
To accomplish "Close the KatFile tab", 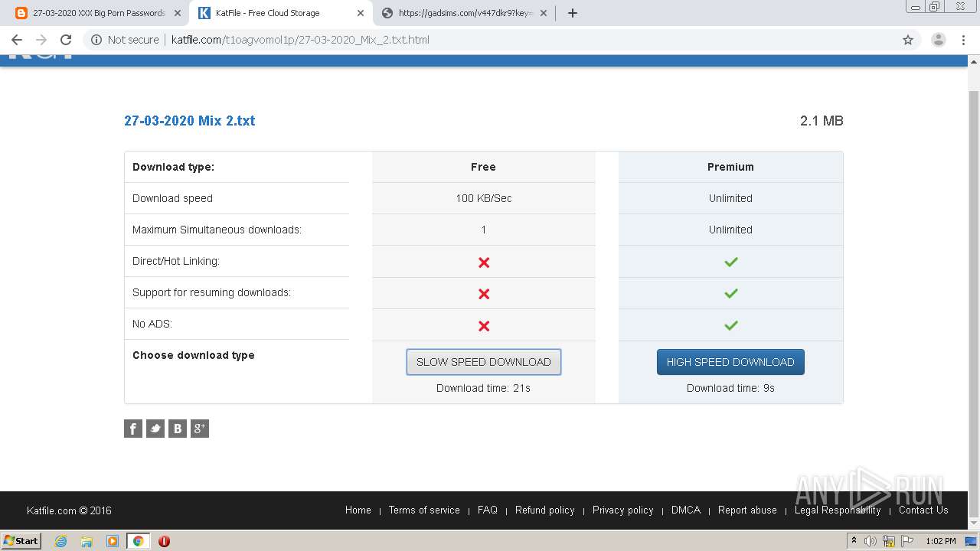I will pos(359,13).
